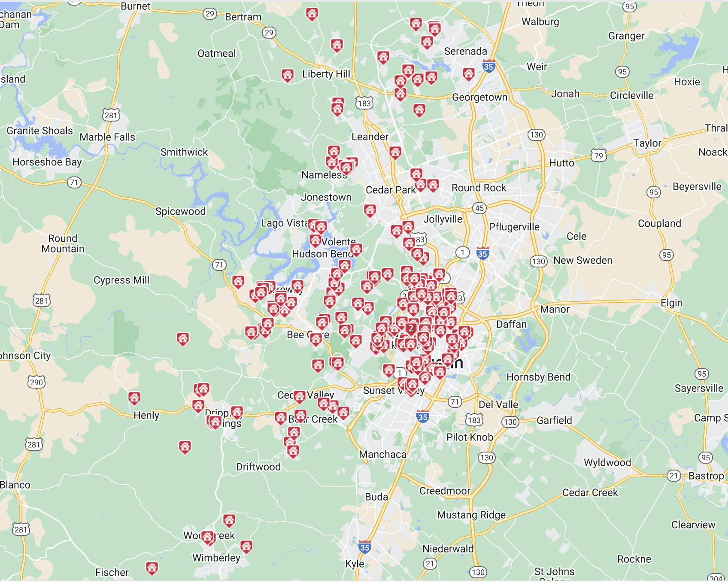Viewport: 728px width, 583px height.
Task: Click the Granite Shoals label
Action: [x=39, y=131]
